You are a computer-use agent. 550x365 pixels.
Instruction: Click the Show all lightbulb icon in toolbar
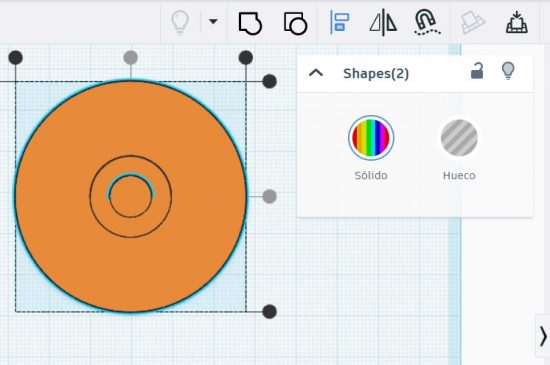point(180,22)
